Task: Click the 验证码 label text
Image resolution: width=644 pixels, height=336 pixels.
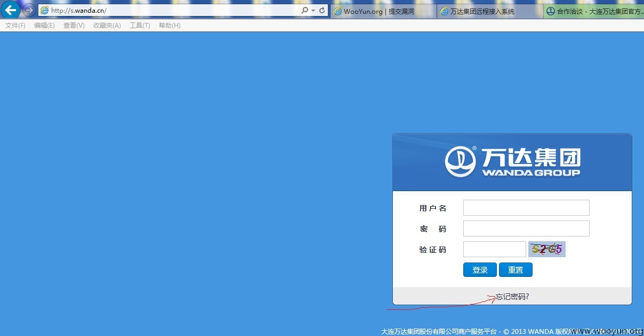Action: (x=433, y=250)
